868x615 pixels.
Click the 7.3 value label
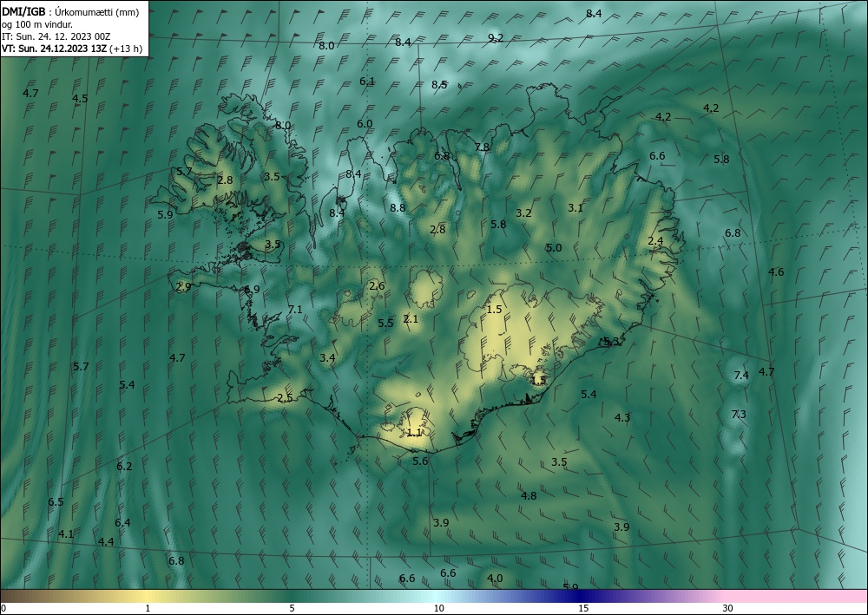tap(739, 415)
